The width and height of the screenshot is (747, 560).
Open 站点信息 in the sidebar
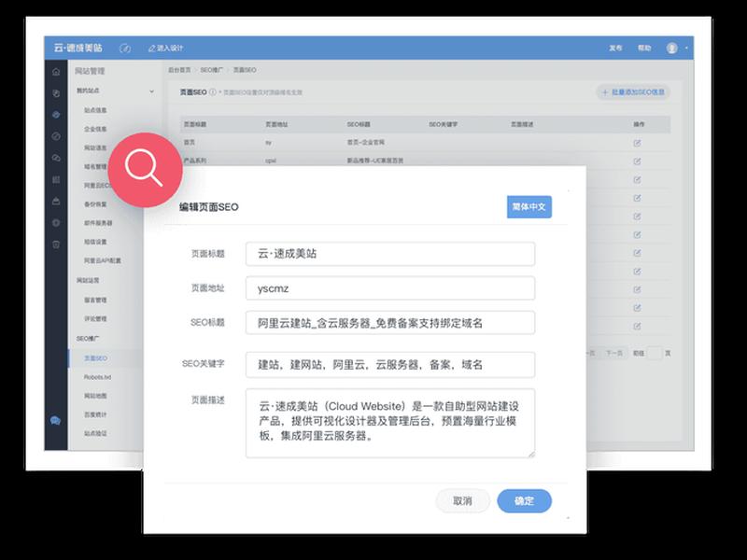(x=96, y=110)
